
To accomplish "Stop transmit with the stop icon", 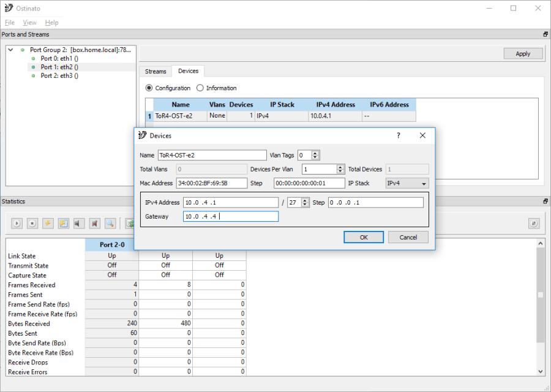I will point(32,223).
